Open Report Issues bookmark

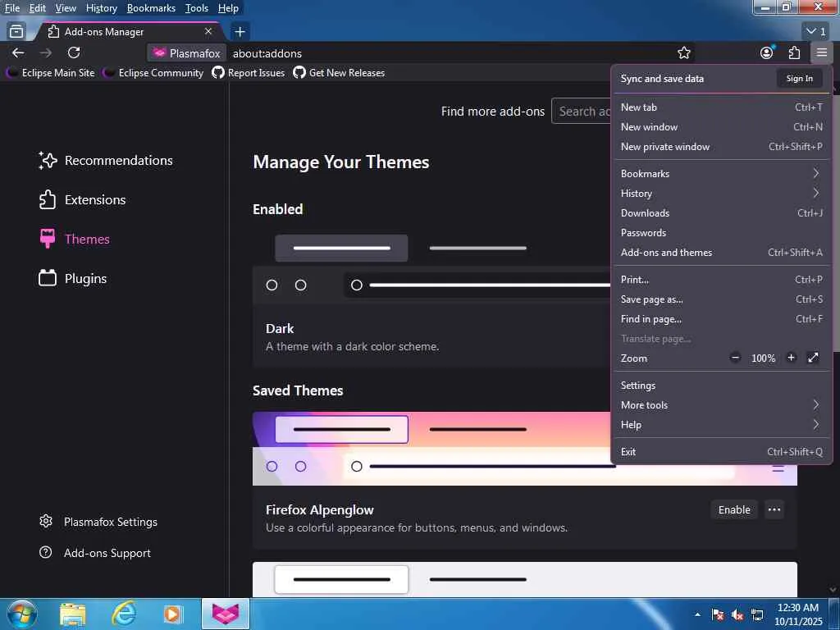pyautogui.click(x=248, y=73)
